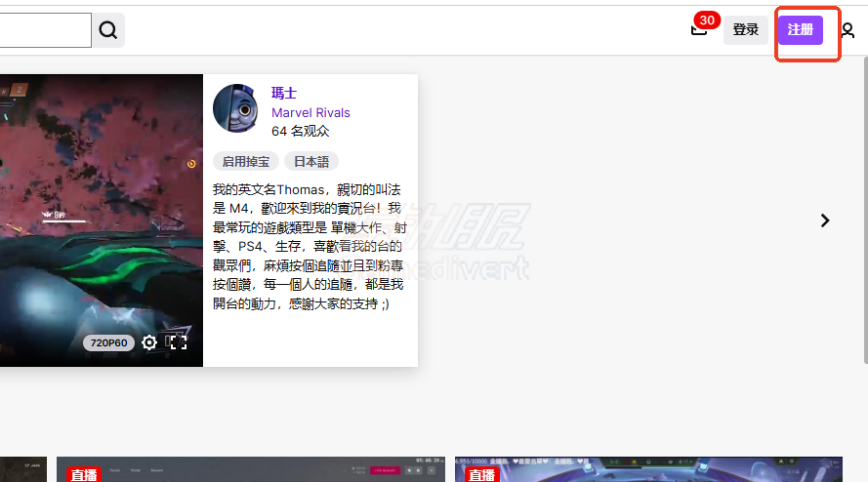Select the 日本語 language tag
This screenshot has width=868, height=482.
(311, 162)
